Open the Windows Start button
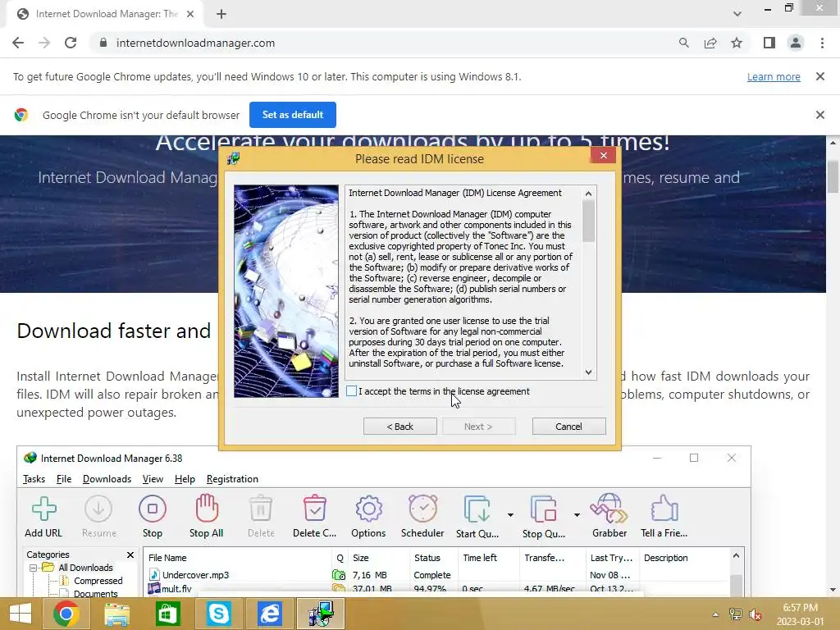This screenshot has width=840, height=630. click(x=21, y=614)
